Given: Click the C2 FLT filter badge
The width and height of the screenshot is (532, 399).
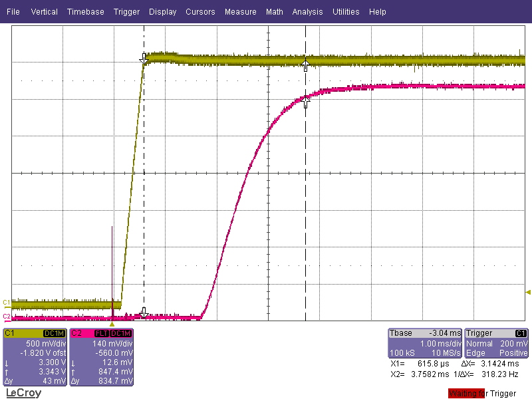Looking at the screenshot, I should pos(102,334).
